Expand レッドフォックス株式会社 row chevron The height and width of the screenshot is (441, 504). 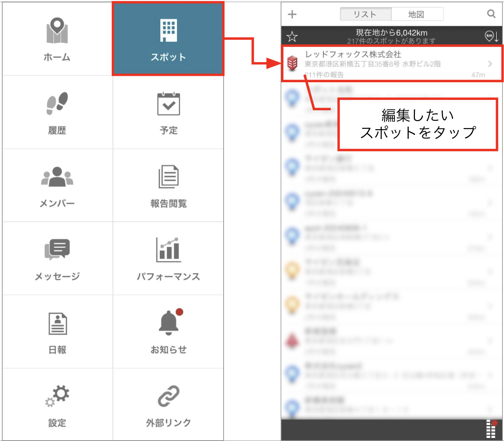(490, 64)
